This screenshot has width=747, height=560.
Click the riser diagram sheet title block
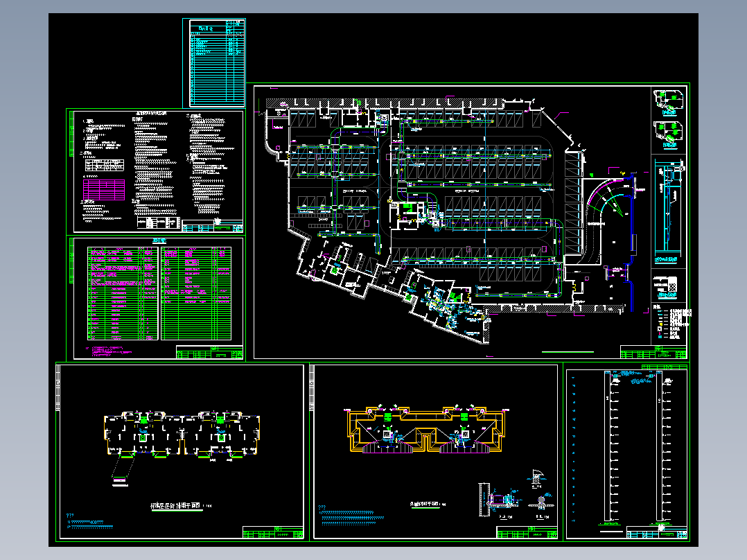656,533
